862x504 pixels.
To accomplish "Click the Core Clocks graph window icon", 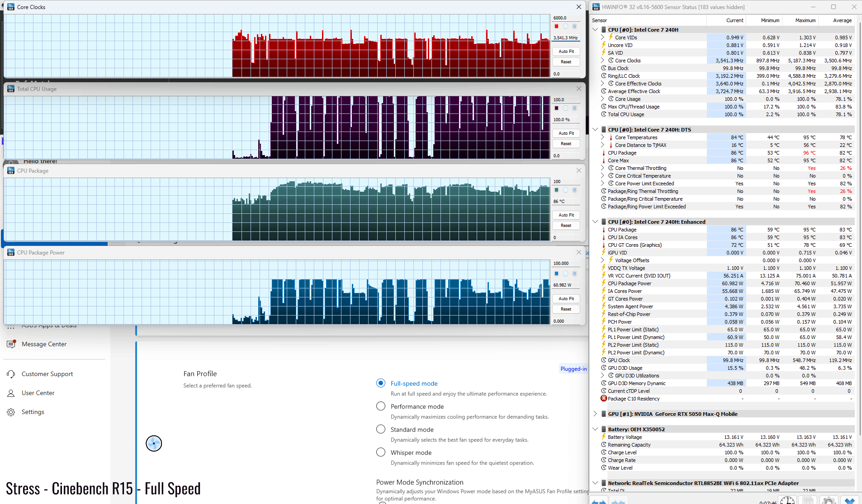I will (11, 7).
